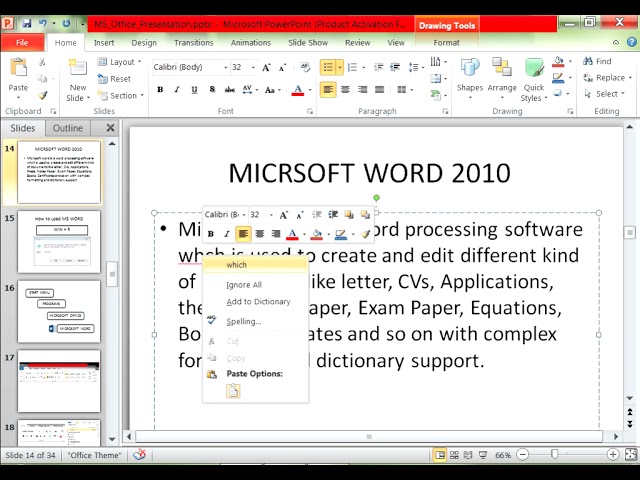Switch to Slide Sorter view in status bar
The height and width of the screenshot is (480, 640).
point(454,455)
